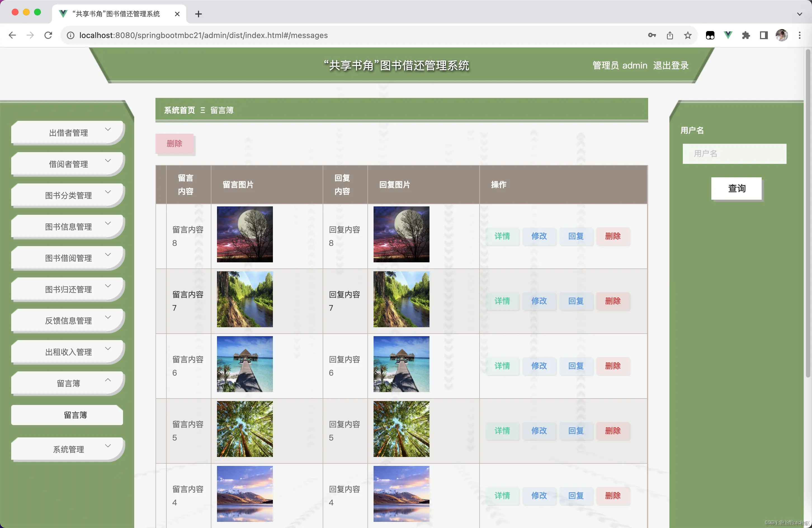Click the page reload icon

tap(48, 35)
